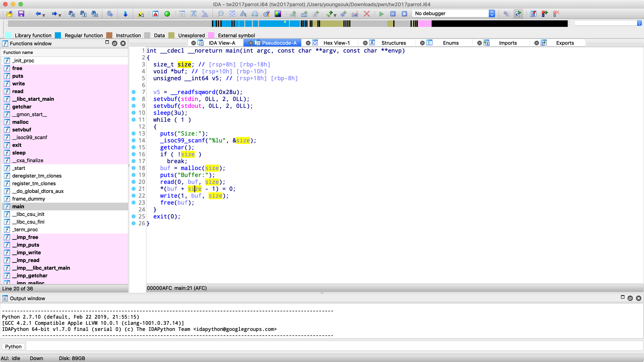
Task: Click the Python button in output window
Action: tap(13, 346)
